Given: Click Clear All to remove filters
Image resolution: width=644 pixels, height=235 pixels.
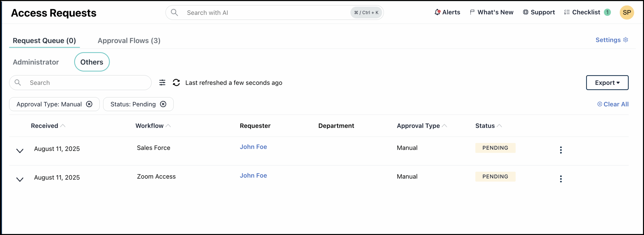Looking at the screenshot, I should tap(613, 104).
